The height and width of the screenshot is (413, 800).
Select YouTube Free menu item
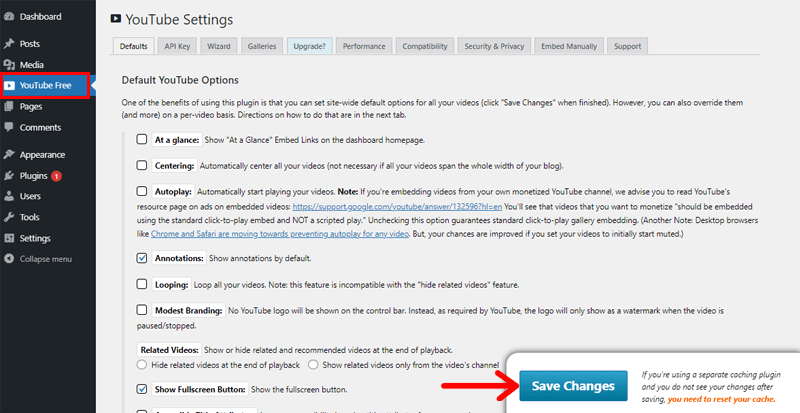45,85
